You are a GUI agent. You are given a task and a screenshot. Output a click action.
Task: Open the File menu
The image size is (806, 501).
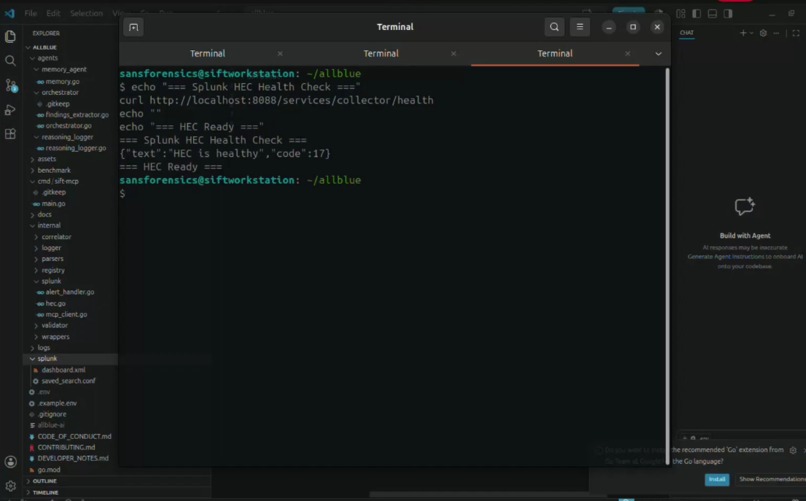(31, 13)
